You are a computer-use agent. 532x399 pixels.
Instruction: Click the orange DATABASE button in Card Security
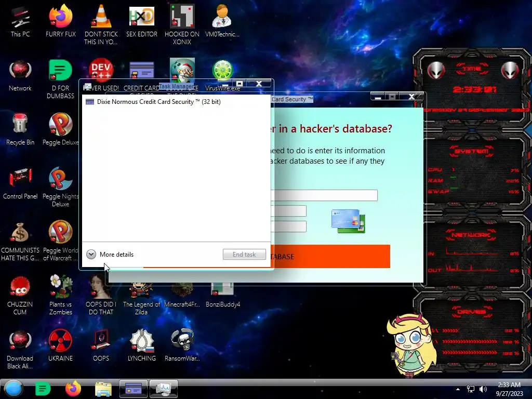[x=331, y=257]
